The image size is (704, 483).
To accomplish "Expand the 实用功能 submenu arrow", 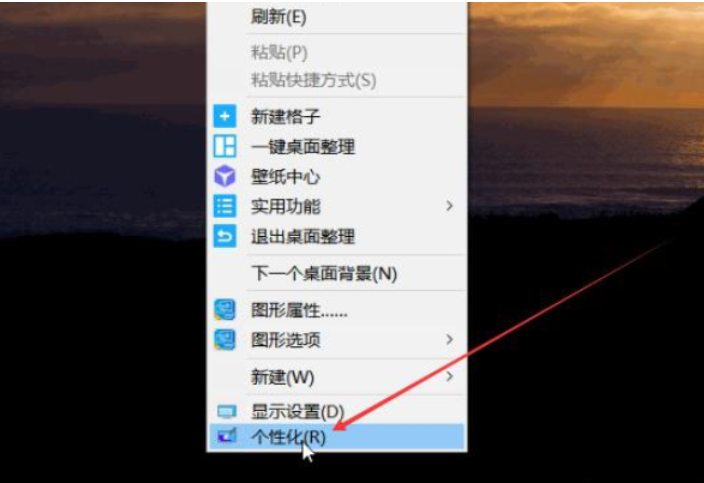I will pyautogui.click(x=449, y=206).
